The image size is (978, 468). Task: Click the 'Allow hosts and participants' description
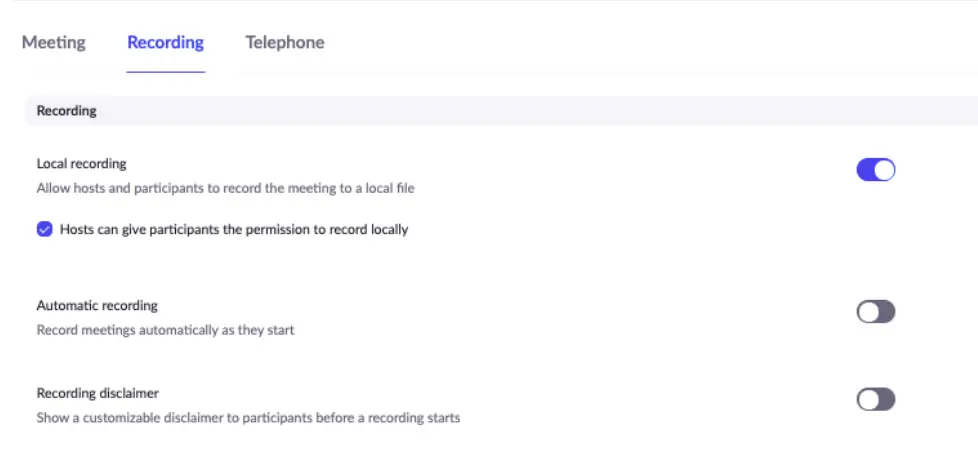click(225, 187)
